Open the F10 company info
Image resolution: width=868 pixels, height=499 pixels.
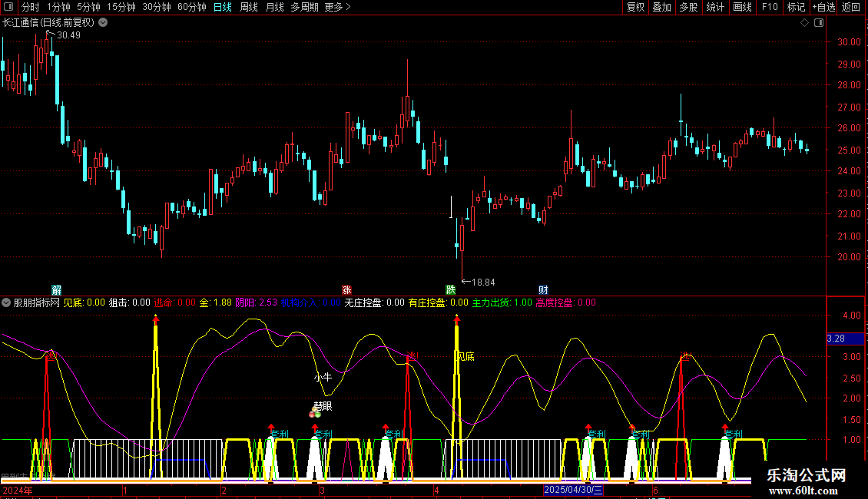pos(770,7)
